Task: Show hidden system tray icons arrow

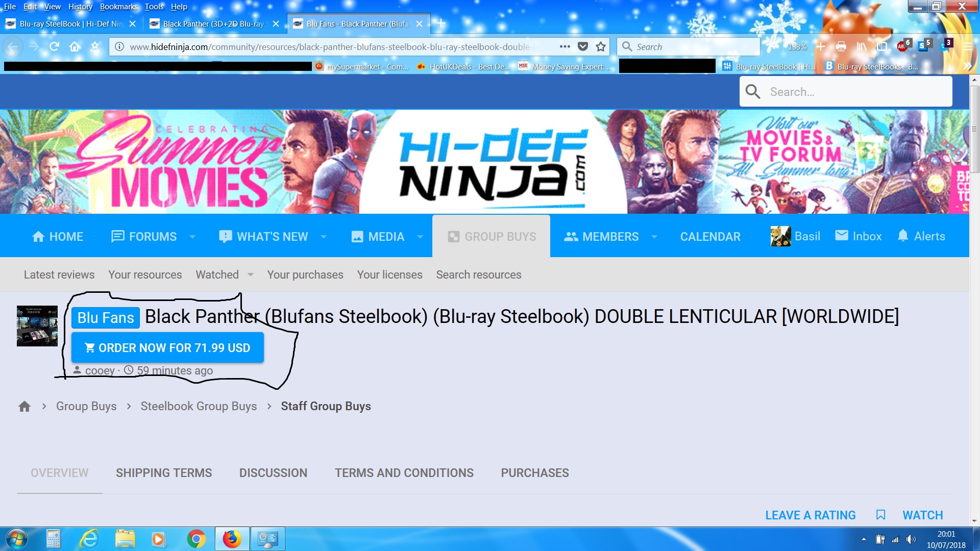Action: click(864, 539)
